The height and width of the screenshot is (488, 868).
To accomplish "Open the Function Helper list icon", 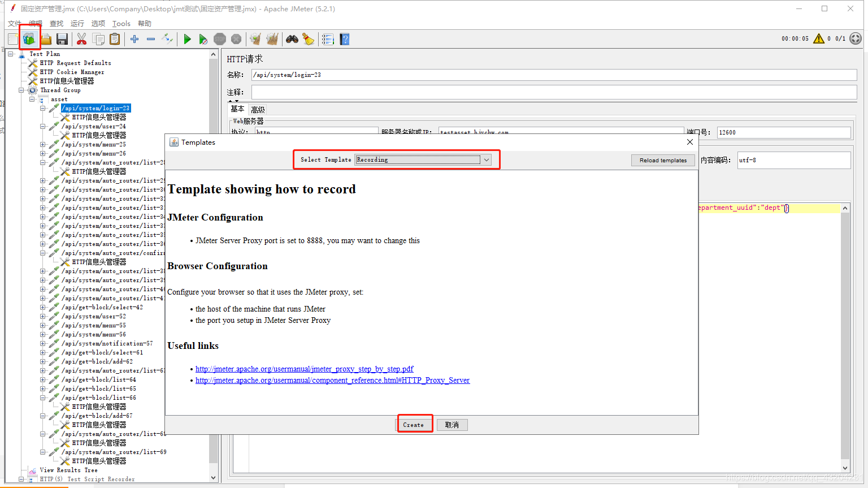I will click(328, 39).
